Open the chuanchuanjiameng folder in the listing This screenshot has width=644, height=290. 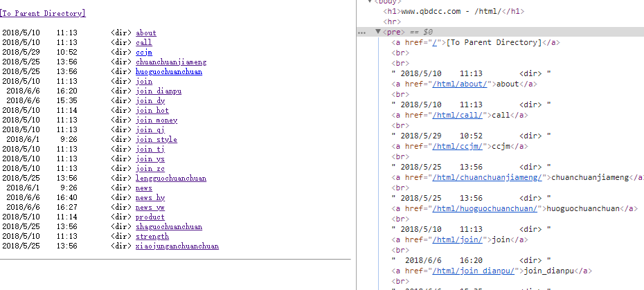coord(171,62)
